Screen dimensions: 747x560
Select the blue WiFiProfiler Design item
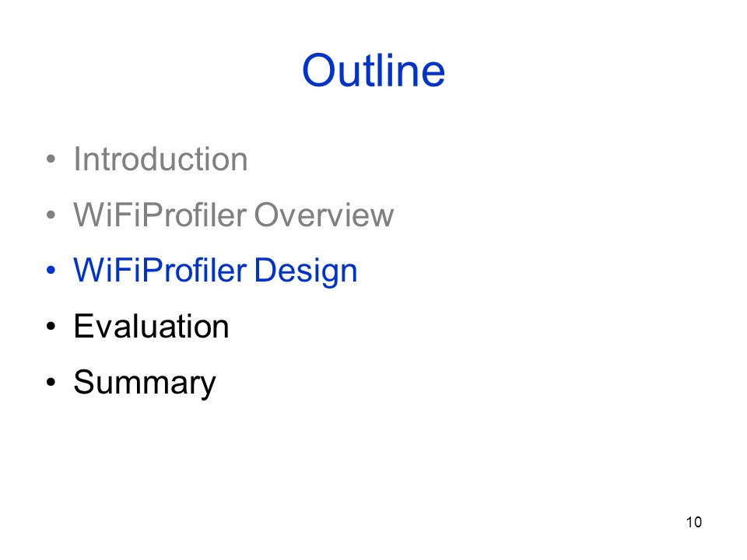click(x=215, y=271)
